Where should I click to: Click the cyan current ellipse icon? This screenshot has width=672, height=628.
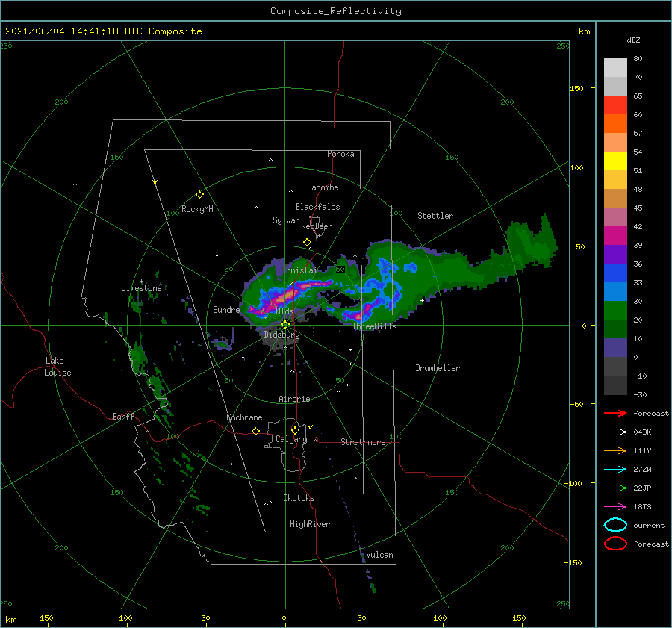(615, 525)
